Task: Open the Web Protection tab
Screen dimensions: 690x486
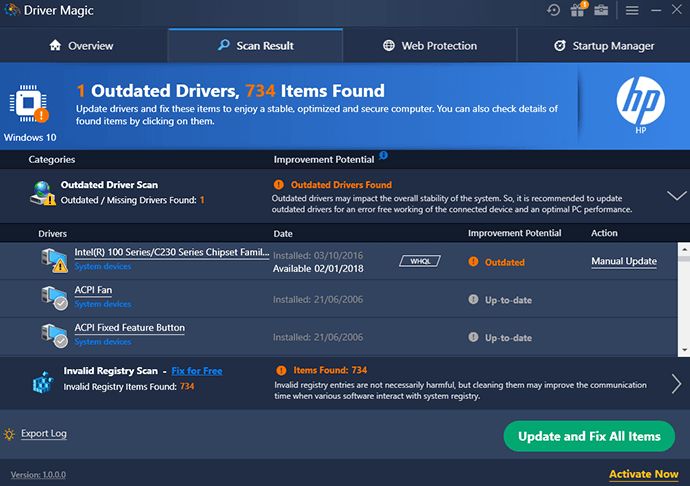Action: tap(430, 45)
